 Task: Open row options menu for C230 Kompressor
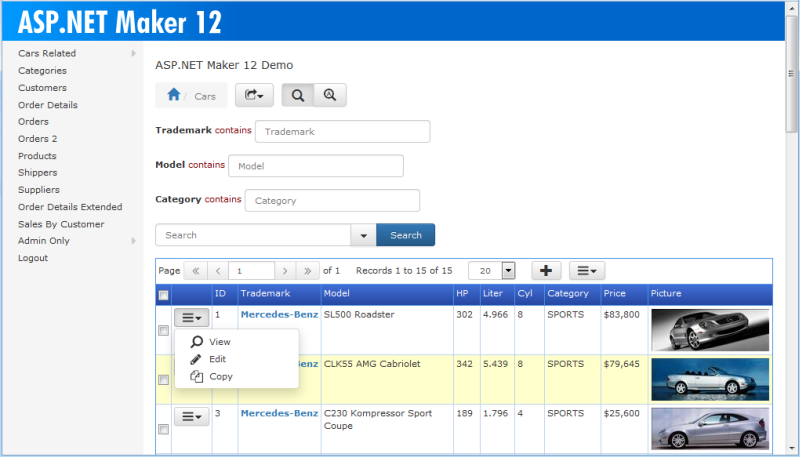[192, 417]
